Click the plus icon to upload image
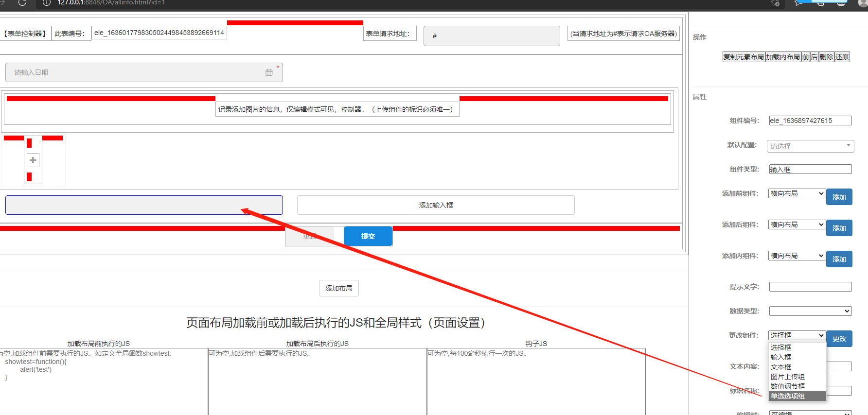868x415 pixels. [33, 160]
